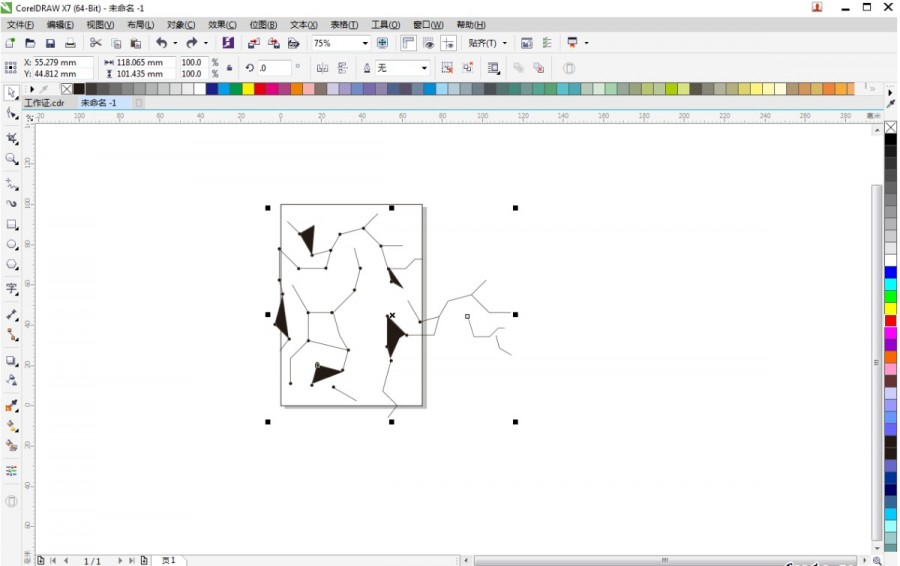The width and height of the screenshot is (900, 566).
Task: Select the Transparency tool
Action: [x=11, y=380]
